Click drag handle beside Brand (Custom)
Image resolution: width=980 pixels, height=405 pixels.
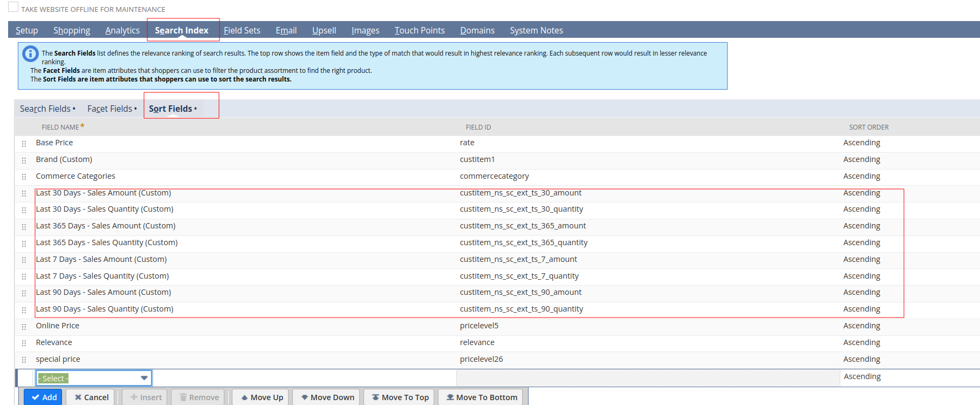(x=24, y=160)
